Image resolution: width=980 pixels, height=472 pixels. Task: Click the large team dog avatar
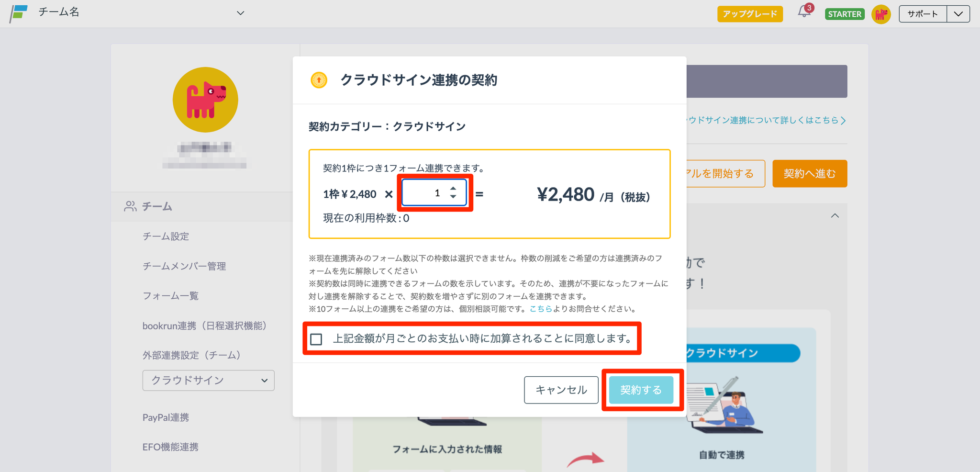205,100
